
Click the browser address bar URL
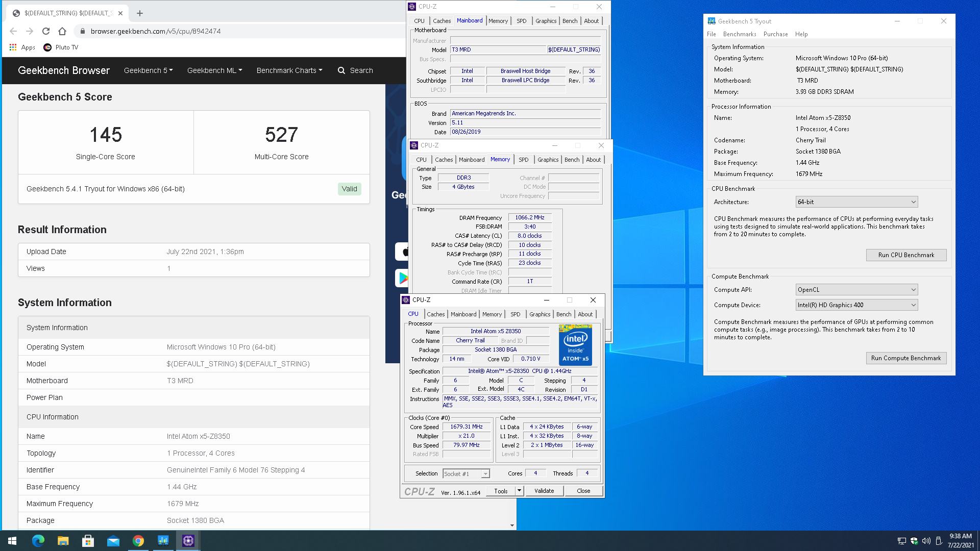pos(156,31)
